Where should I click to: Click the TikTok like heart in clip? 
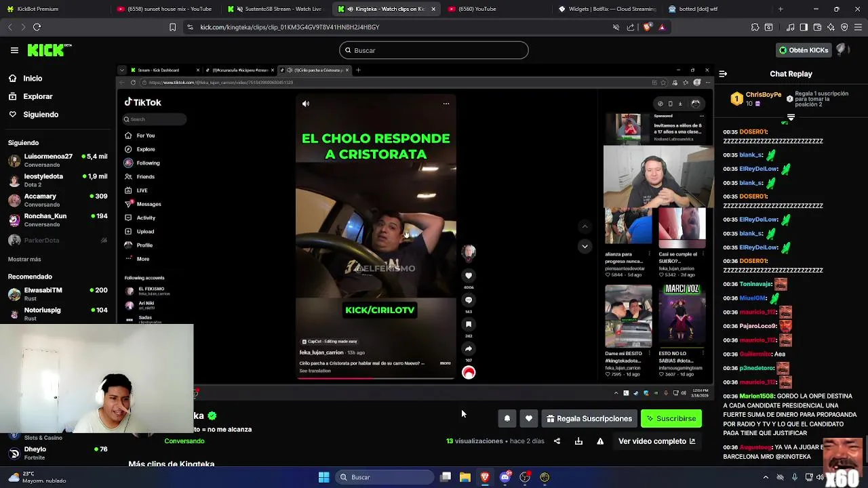[469, 276]
